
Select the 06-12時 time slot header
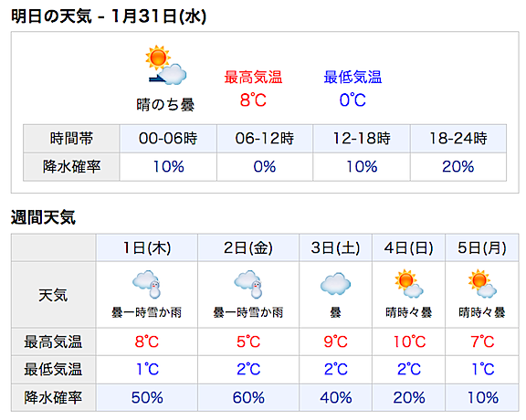click(x=265, y=139)
